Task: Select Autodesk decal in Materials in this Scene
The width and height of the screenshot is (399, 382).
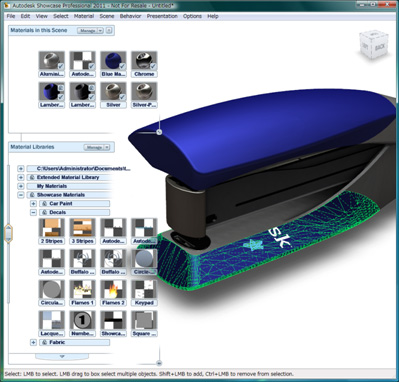Action: pos(82,61)
